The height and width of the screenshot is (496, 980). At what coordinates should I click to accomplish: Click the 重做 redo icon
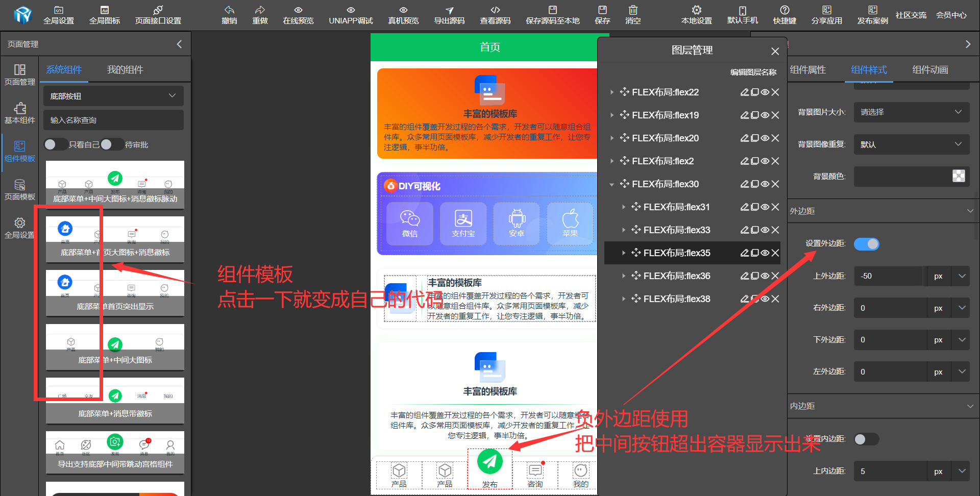(260, 15)
